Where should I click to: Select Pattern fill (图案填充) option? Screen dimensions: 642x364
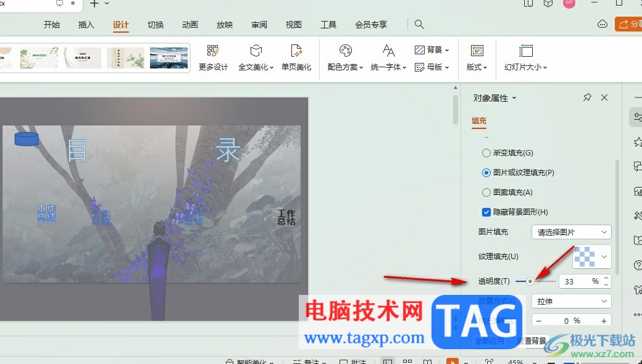point(507,192)
